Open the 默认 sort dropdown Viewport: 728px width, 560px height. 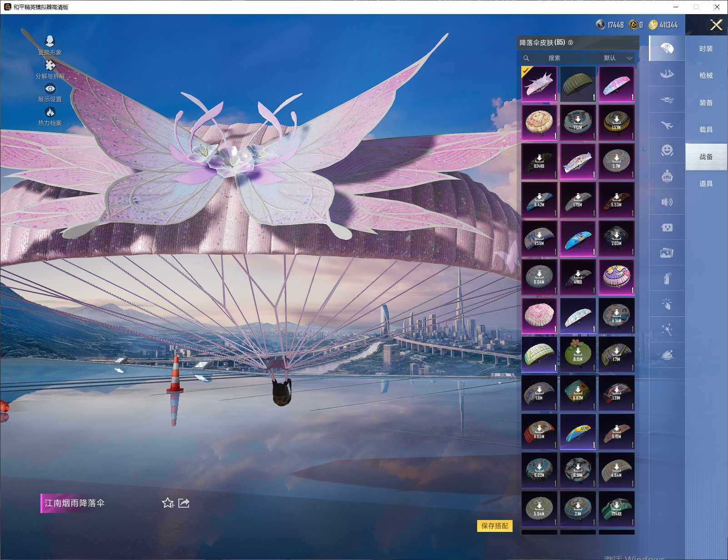610,58
